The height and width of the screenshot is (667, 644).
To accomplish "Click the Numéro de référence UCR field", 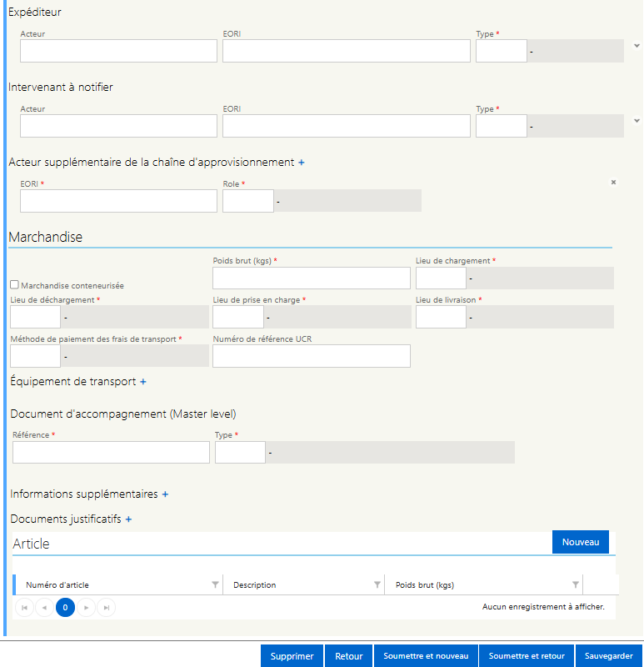I will [x=312, y=356].
